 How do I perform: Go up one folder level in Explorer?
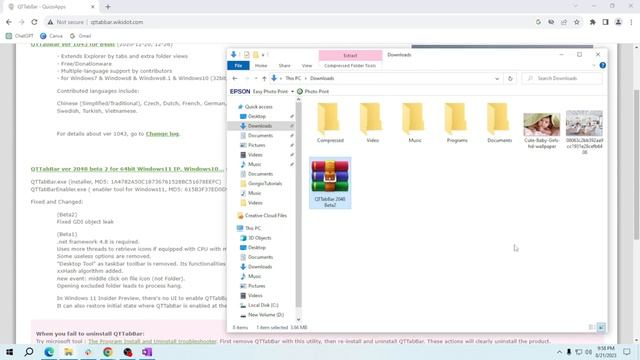pos(264,78)
